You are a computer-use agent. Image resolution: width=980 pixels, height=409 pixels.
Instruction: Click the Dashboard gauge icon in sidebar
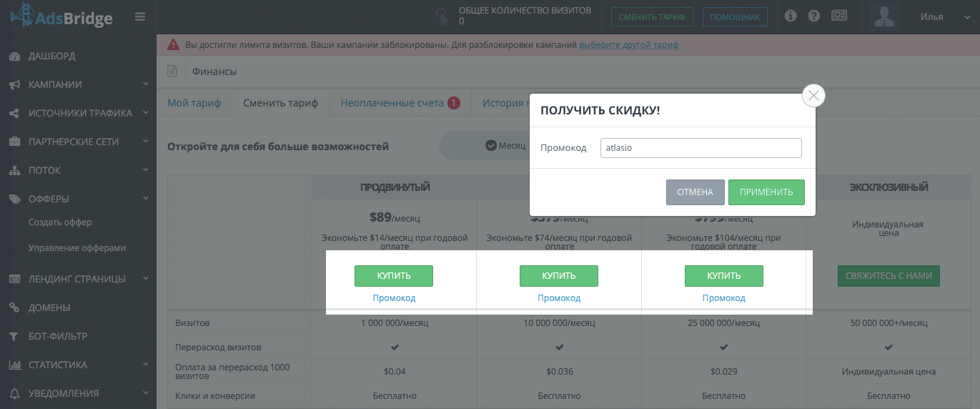coord(14,56)
